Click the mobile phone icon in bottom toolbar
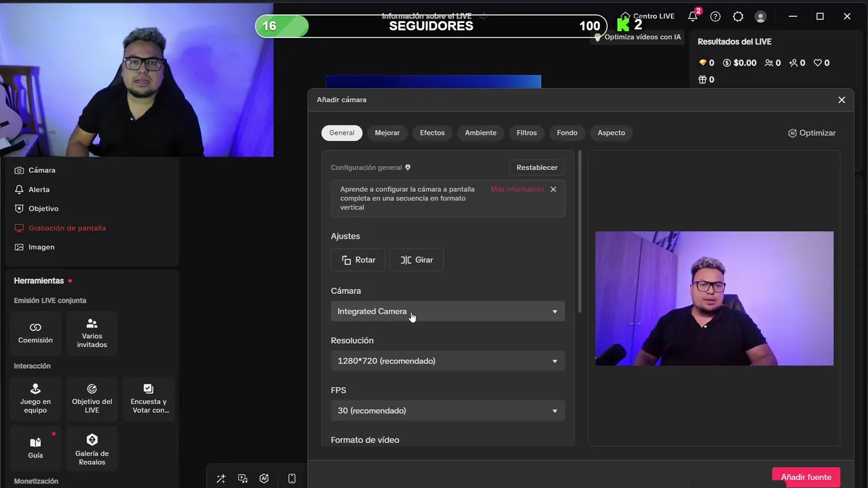The height and width of the screenshot is (488, 868). [x=292, y=479]
